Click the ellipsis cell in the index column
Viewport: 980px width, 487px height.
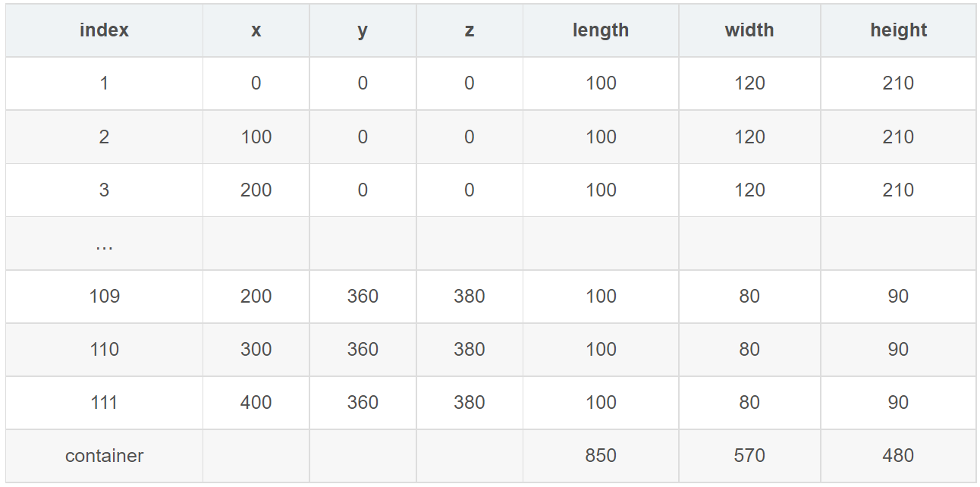(104, 243)
